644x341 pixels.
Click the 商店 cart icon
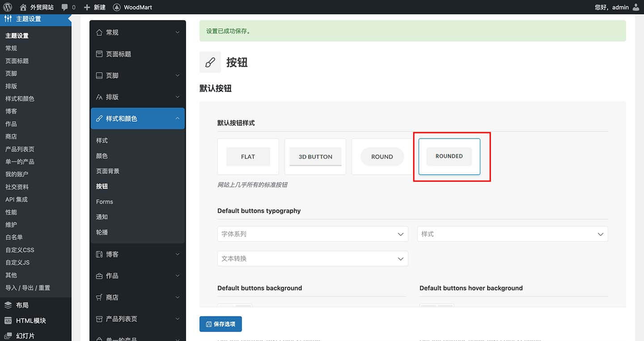[x=99, y=297]
